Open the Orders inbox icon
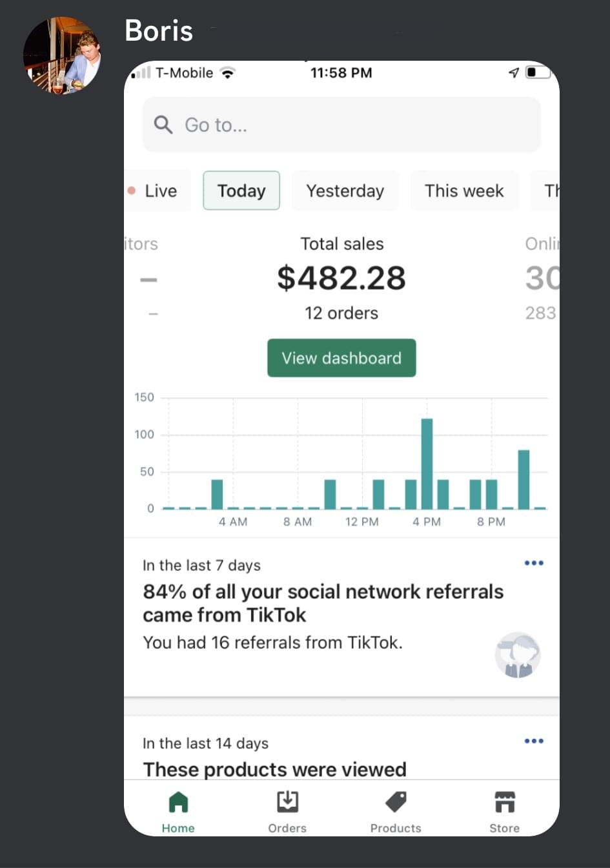Viewport: 610px width, 868px height. (x=287, y=801)
